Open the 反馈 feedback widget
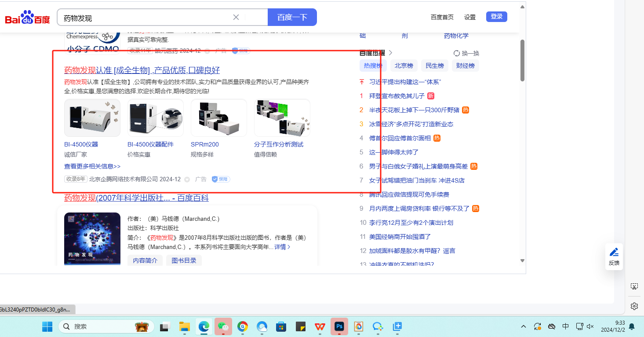Screen dimensions: 644x337 tap(614, 256)
